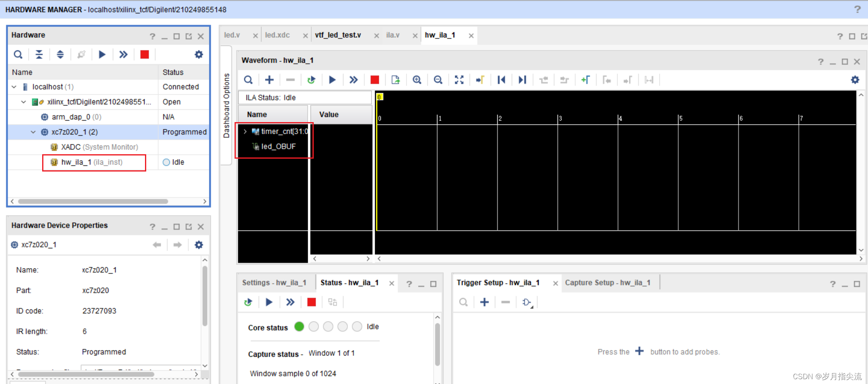The image size is (868, 384).
Task: Open Waveform settings gear
Action: [x=855, y=80]
